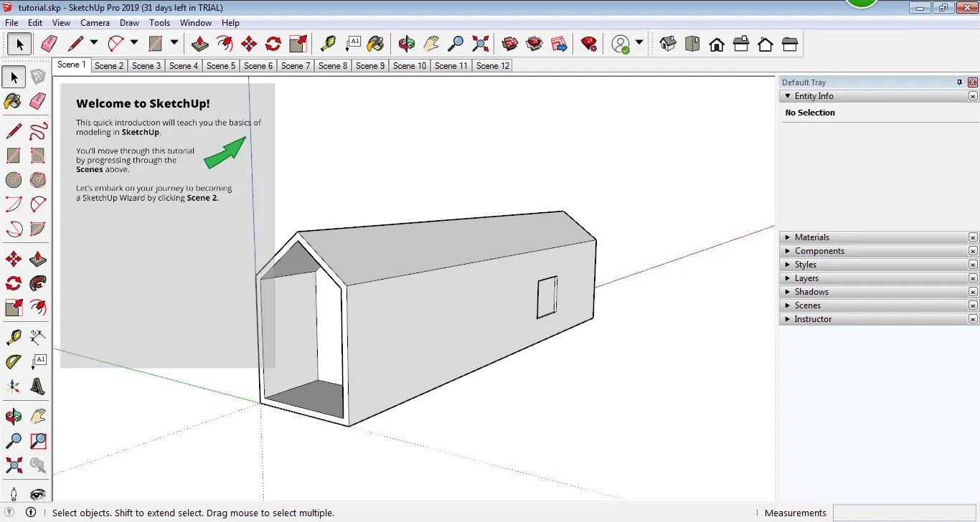
Task: Select the Move tool in top toolbar
Action: tap(249, 44)
